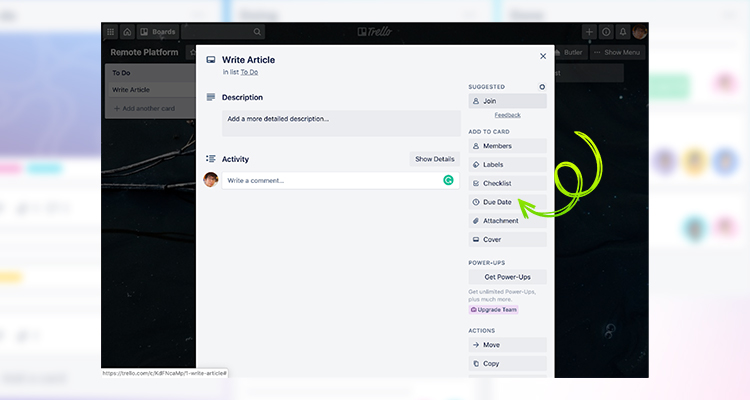Image resolution: width=750 pixels, height=400 pixels.
Task: Click the commenter avatar beside comment field
Action: 211,180
